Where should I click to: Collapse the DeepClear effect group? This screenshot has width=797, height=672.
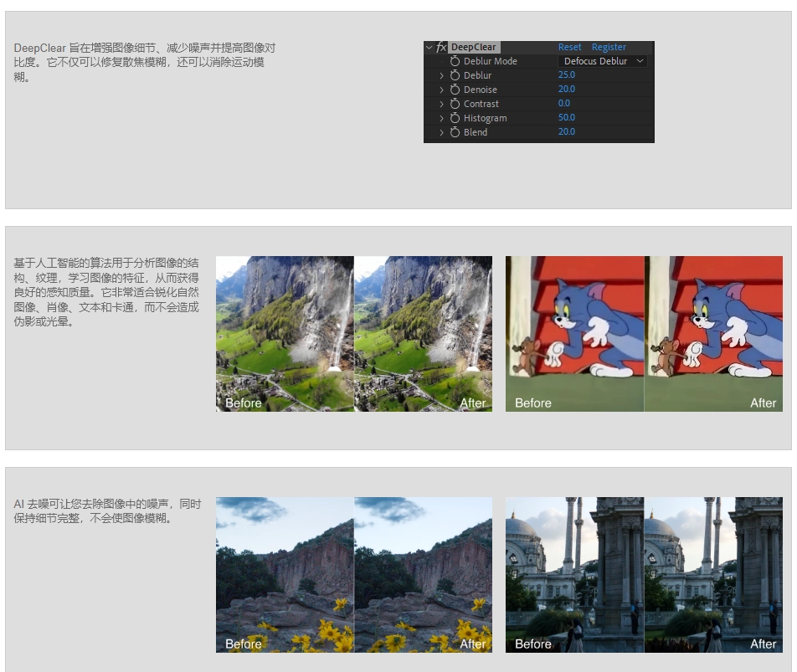pyautogui.click(x=429, y=48)
